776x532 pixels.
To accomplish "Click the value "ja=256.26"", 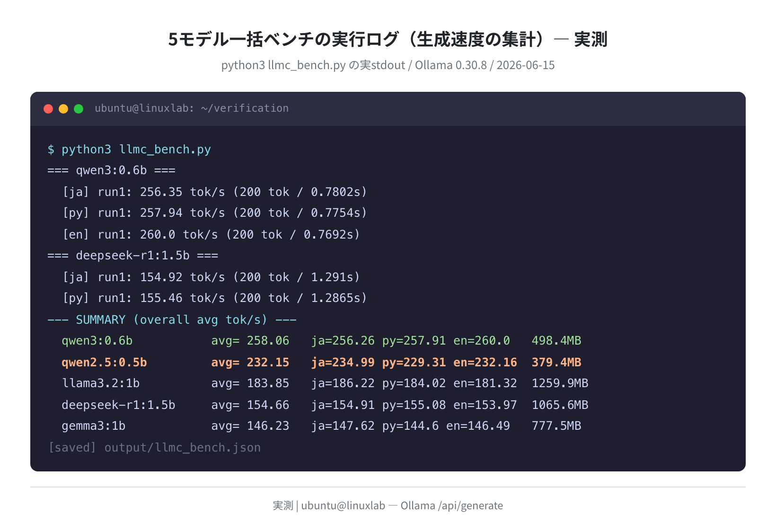I will (343, 341).
